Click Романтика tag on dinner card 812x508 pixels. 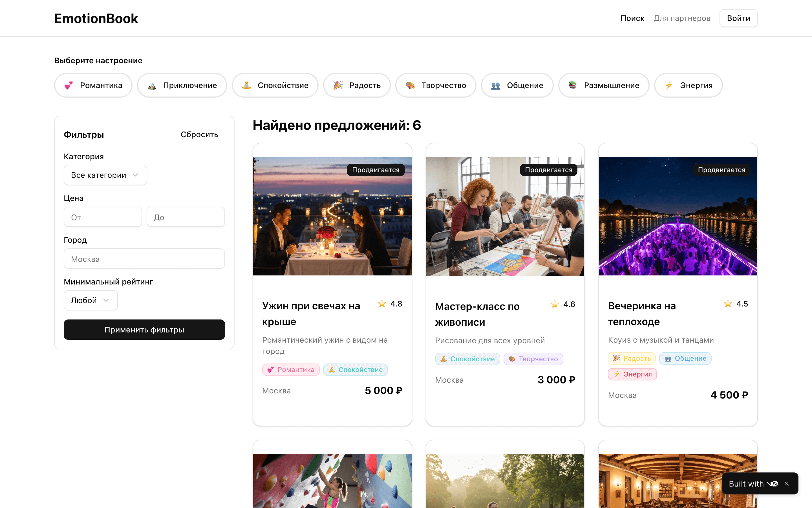click(x=291, y=370)
